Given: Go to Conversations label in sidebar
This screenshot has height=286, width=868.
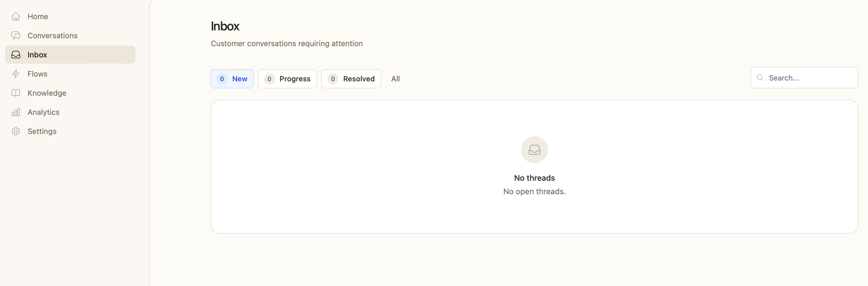Looking at the screenshot, I should [53, 35].
